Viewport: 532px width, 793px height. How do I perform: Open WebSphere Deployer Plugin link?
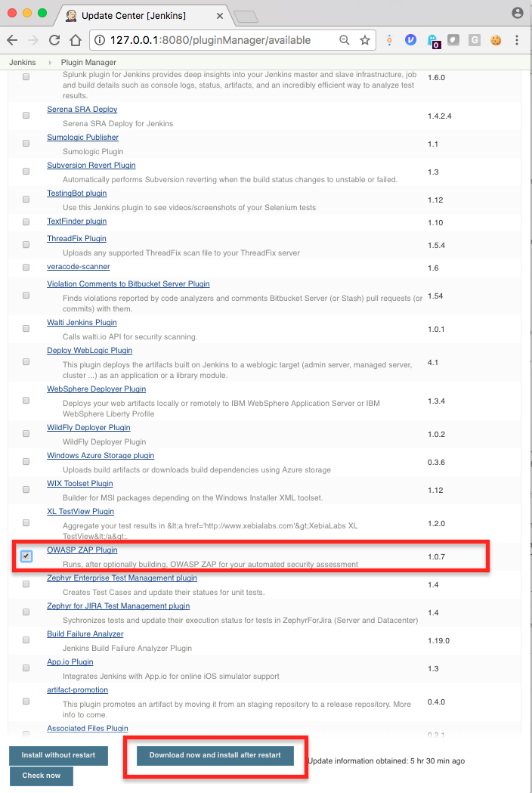pos(96,389)
